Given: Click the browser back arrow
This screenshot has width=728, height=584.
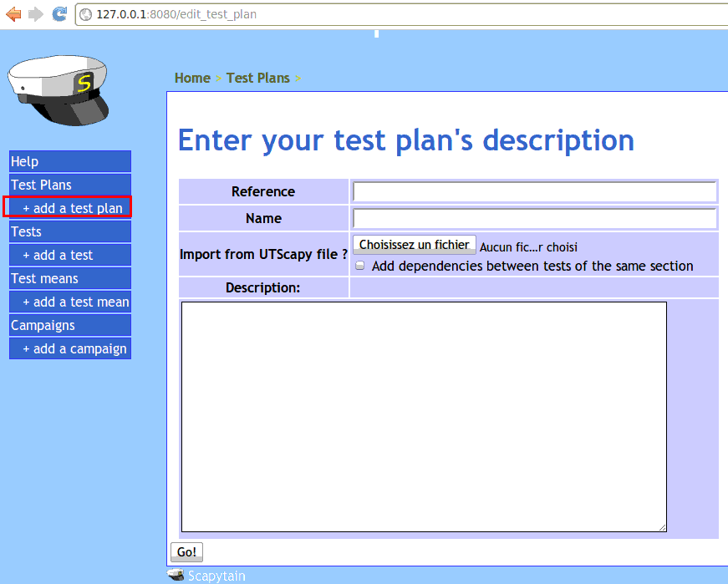Looking at the screenshot, I should pos(13,13).
